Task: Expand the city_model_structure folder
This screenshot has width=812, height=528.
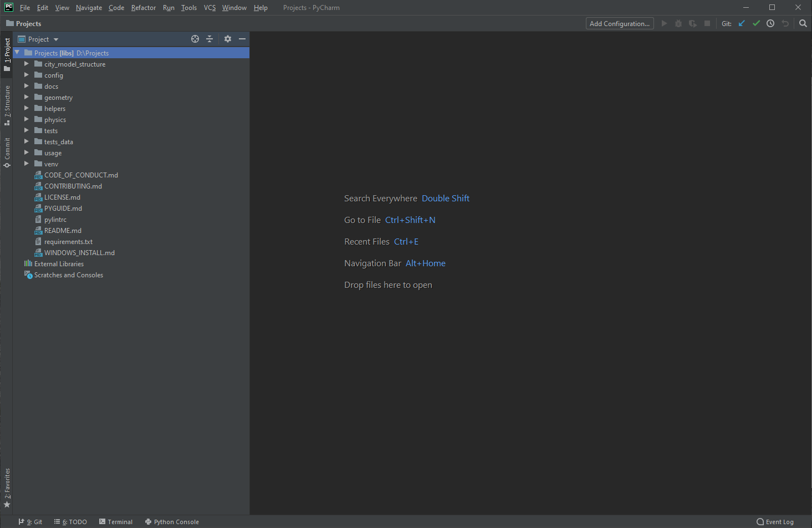Action: [x=26, y=64]
